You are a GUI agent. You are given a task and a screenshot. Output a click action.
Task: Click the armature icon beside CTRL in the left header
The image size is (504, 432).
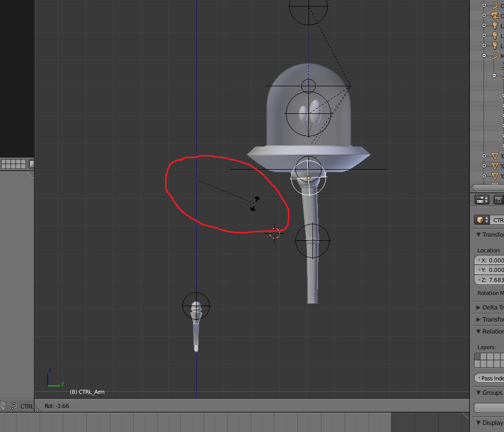[14, 406]
